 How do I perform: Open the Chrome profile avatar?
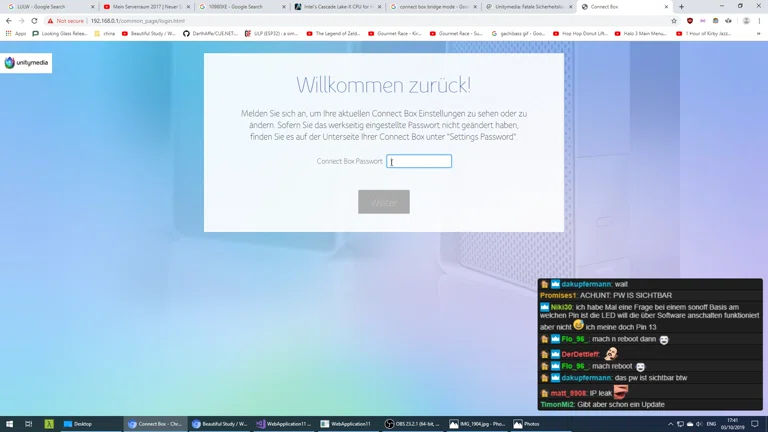(x=746, y=21)
